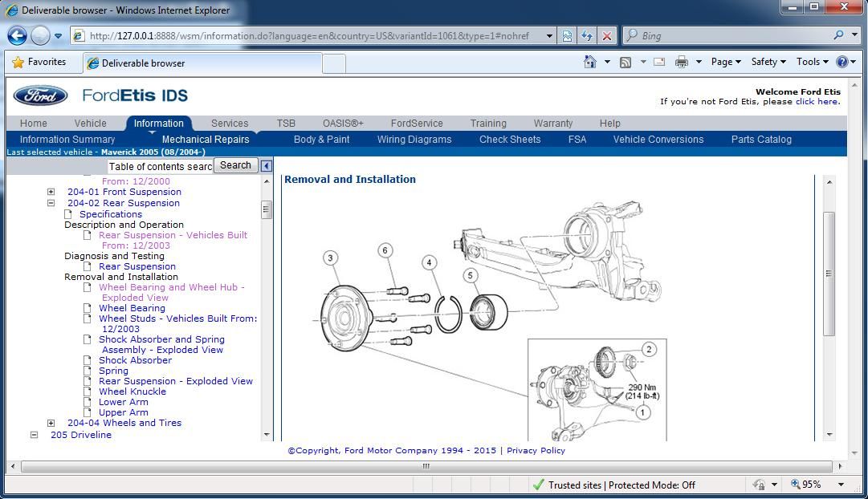Open the Services tab

click(229, 124)
